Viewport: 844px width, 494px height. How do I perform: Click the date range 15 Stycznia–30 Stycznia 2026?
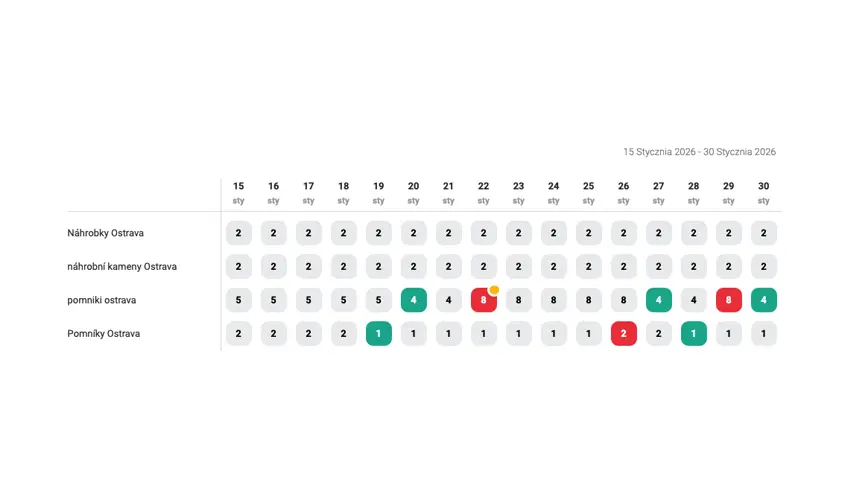coord(699,152)
